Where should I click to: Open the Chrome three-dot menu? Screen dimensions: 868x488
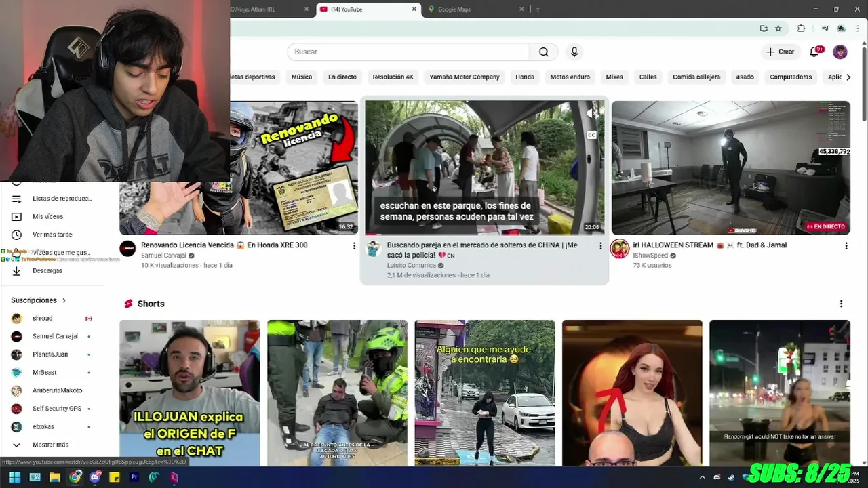[x=858, y=28]
